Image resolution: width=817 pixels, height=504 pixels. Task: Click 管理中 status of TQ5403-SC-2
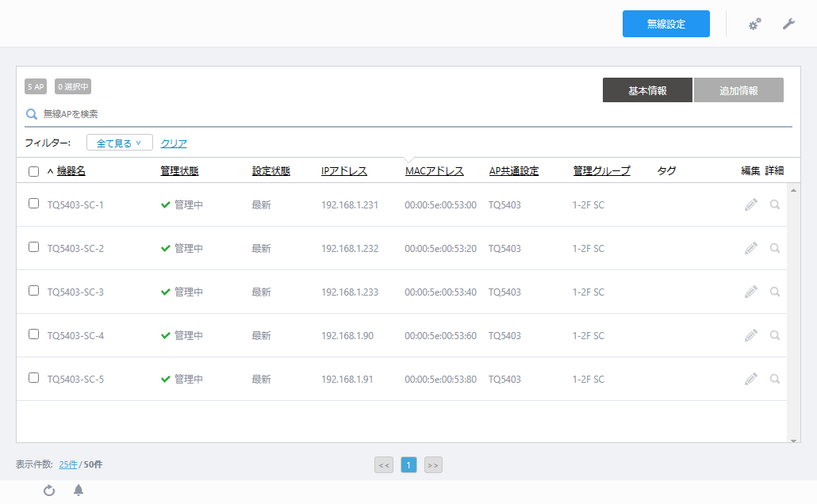click(x=182, y=248)
